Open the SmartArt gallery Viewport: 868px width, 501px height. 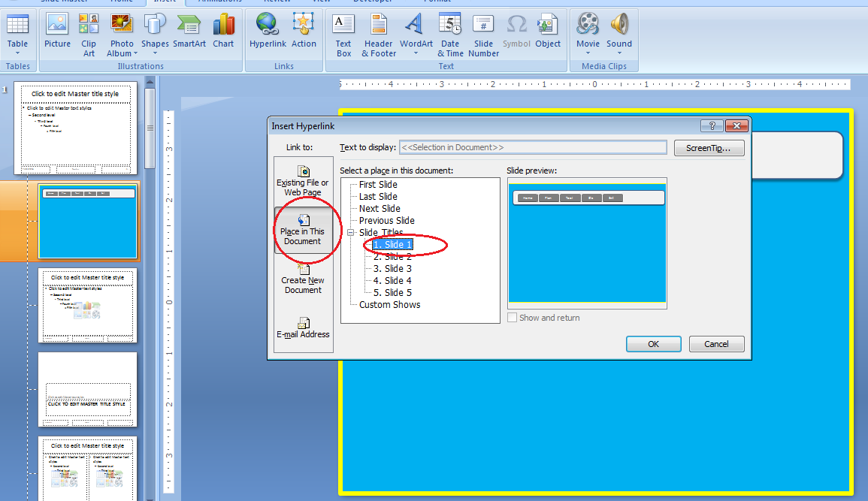point(189,32)
